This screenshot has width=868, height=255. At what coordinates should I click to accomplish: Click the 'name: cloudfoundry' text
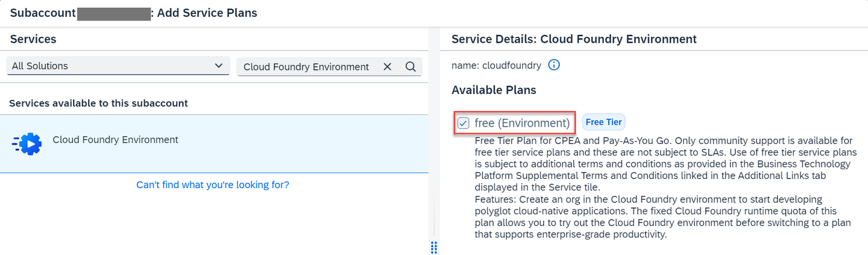pyautogui.click(x=496, y=65)
